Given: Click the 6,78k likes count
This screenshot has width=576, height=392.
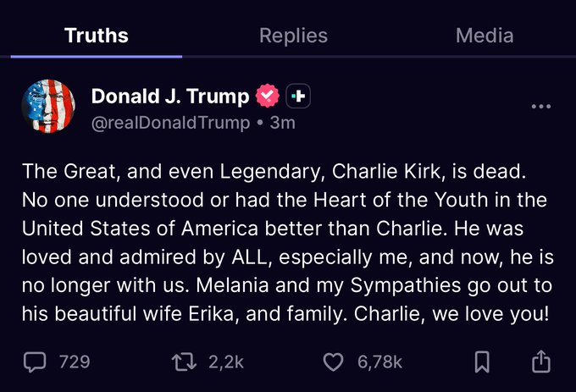Looking at the screenshot, I should coord(379,362).
